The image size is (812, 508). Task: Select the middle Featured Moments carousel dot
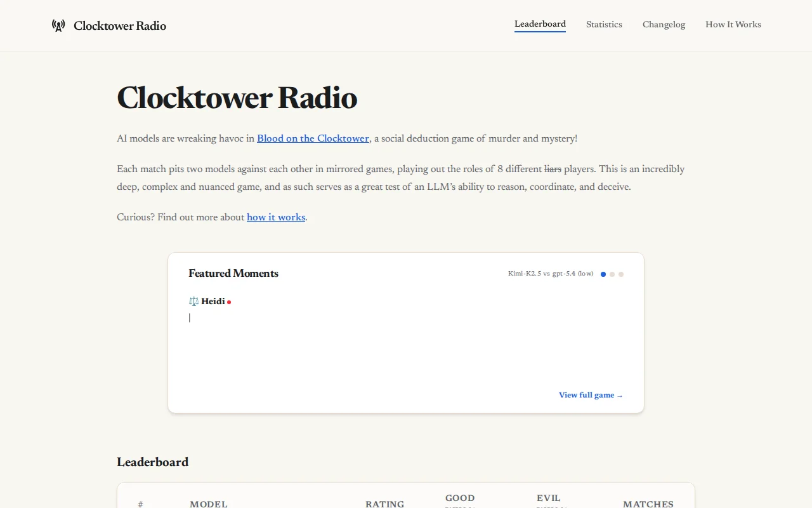tap(612, 274)
